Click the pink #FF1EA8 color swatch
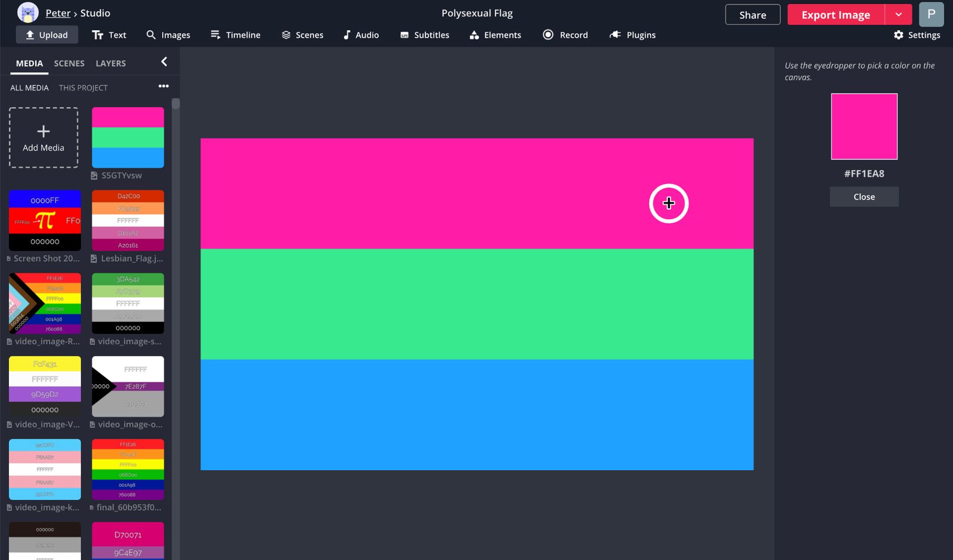The image size is (953, 560). (x=864, y=126)
